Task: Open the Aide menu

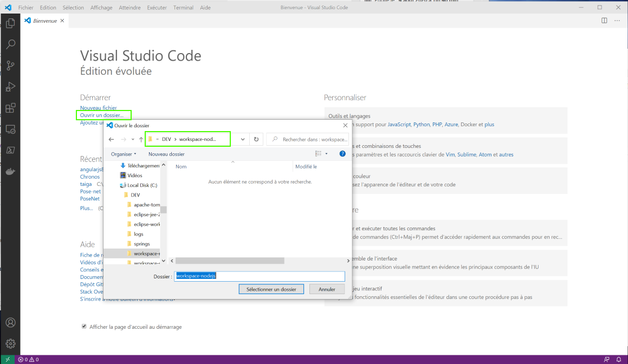Action: (x=205, y=8)
